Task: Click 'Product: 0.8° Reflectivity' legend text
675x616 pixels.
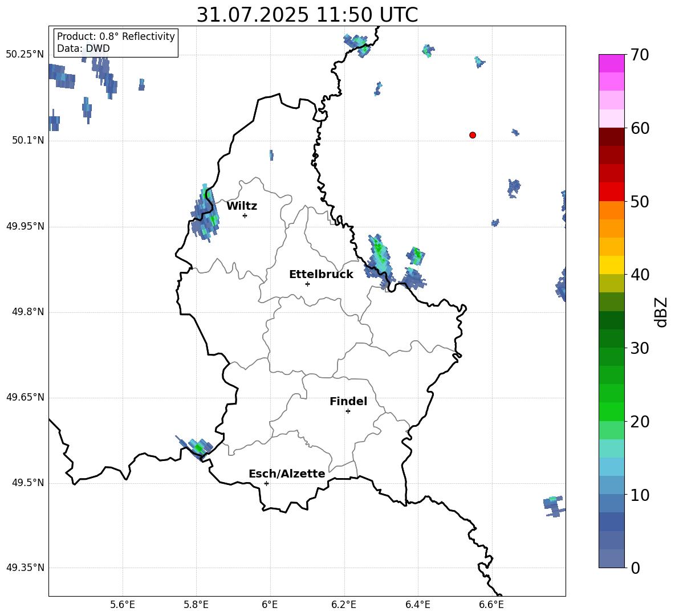Action: [x=116, y=36]
